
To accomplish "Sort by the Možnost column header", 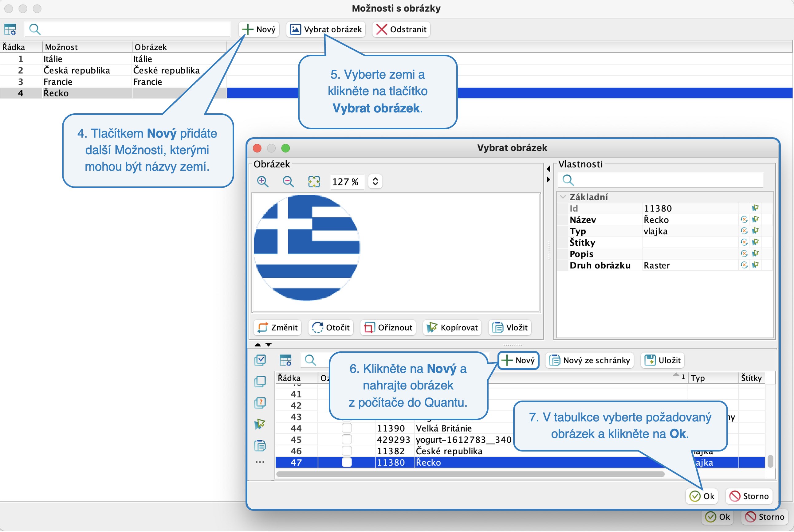I will (x=87, y=47).
